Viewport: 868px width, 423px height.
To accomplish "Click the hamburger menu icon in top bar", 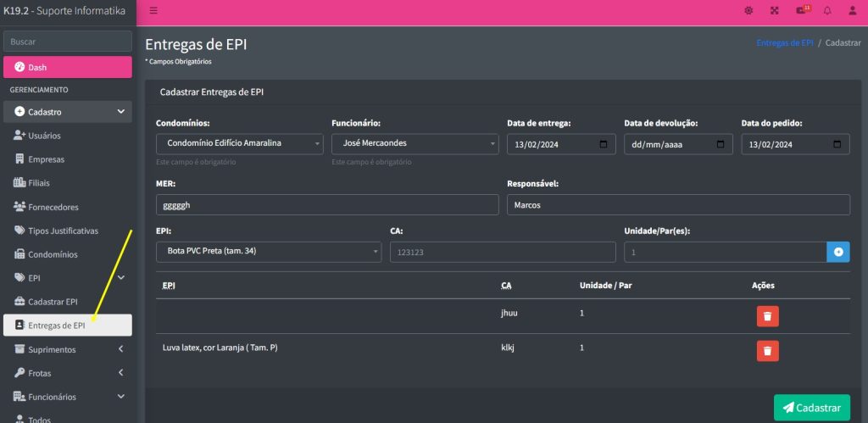I will (x=153, y=11).
